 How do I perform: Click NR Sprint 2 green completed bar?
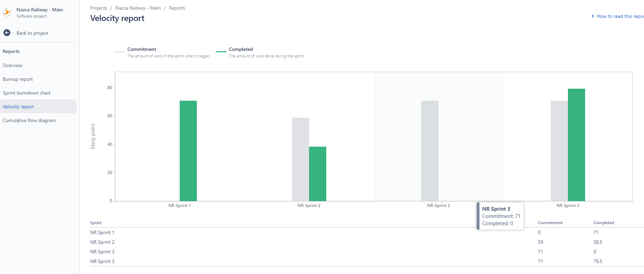point(318,174)
